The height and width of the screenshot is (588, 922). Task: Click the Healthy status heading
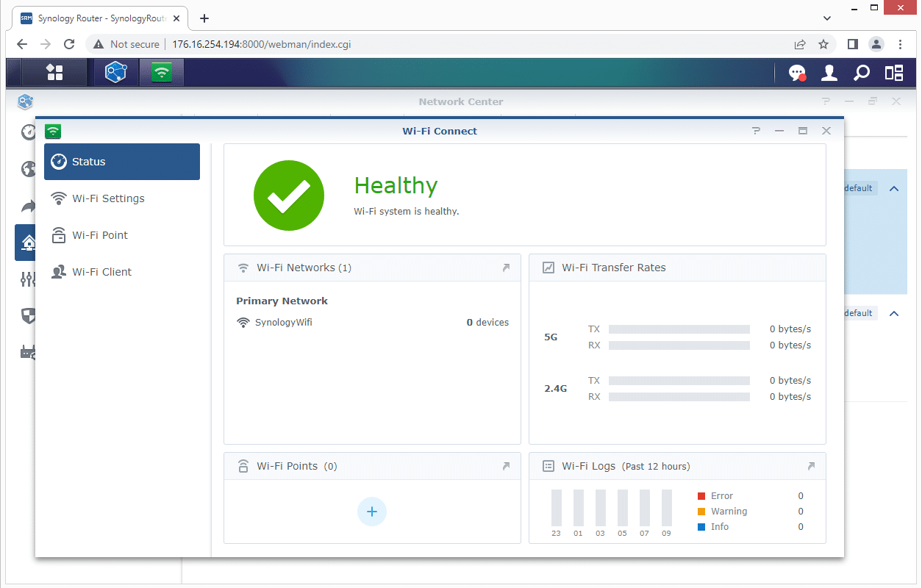pyautogui.click(x=396, y=186)
